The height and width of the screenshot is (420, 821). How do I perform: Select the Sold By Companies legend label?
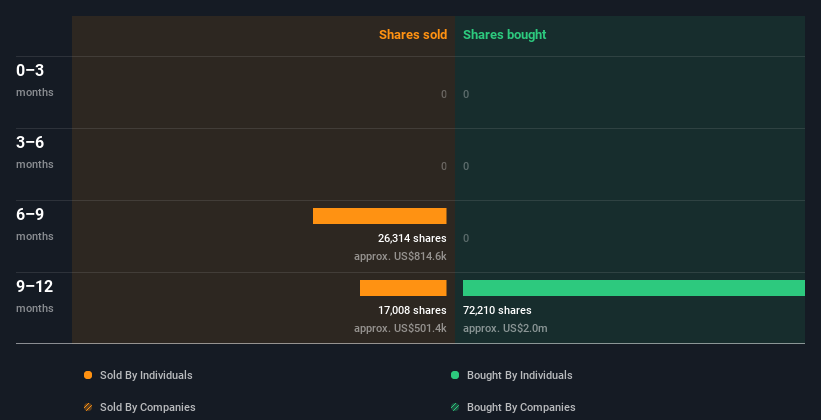tap(148, 407)
